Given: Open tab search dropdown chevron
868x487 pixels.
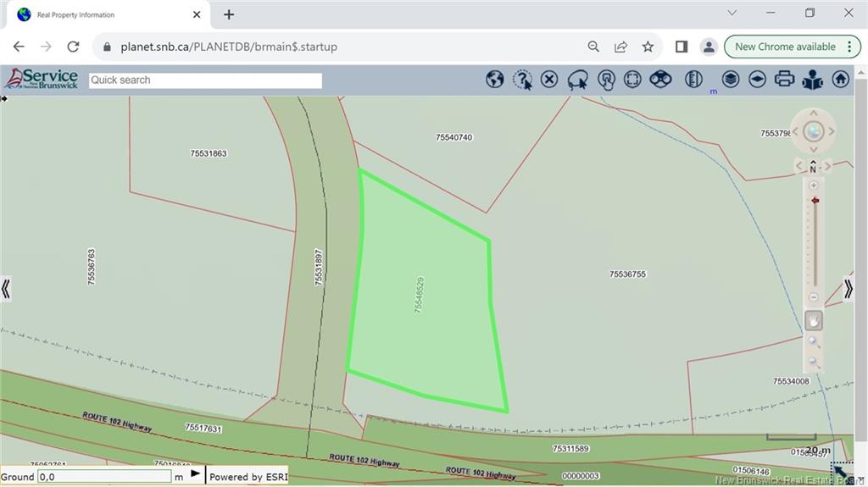Looking at the screenshot, I should pos(732,13).
